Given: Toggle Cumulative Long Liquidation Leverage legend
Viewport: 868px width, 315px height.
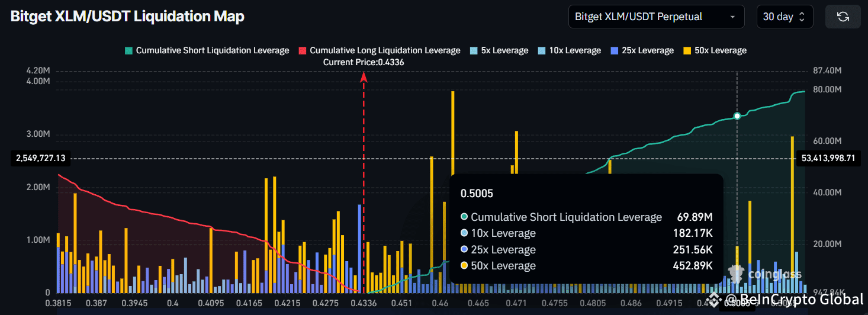Looking at the screenshot, I should click(x=379, y=50).
